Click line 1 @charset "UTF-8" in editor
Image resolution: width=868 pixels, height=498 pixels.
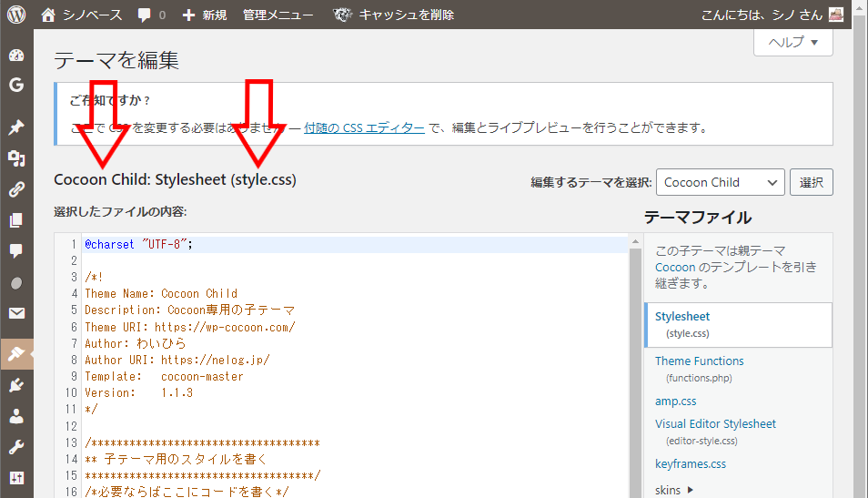138,244
